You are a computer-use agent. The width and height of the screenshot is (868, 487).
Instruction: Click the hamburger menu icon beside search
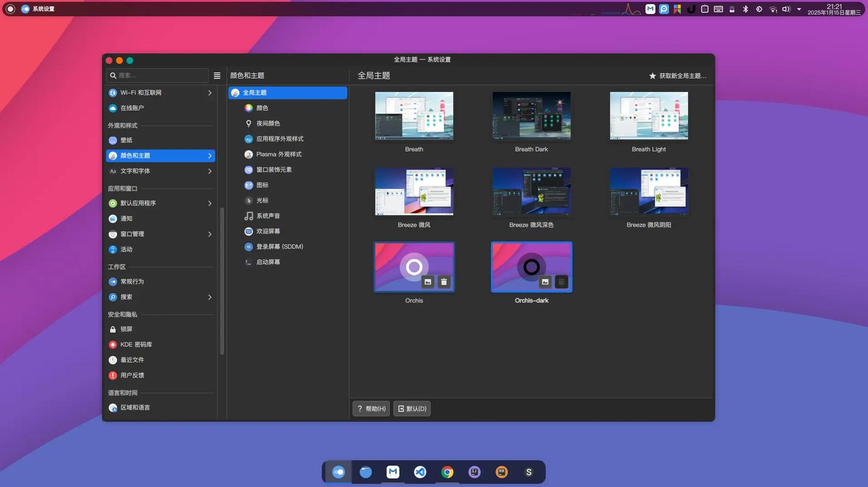(x=217, y=76)
